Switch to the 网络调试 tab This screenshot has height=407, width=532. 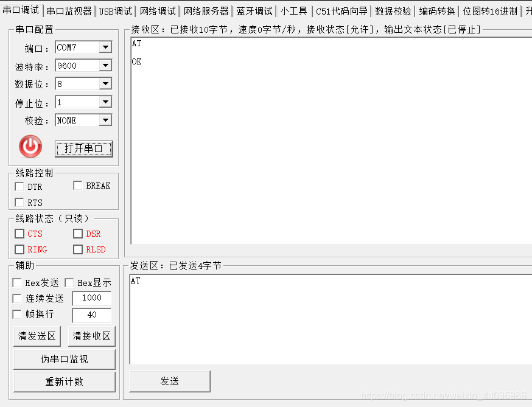pyautogui.click(x=158, y=11)
